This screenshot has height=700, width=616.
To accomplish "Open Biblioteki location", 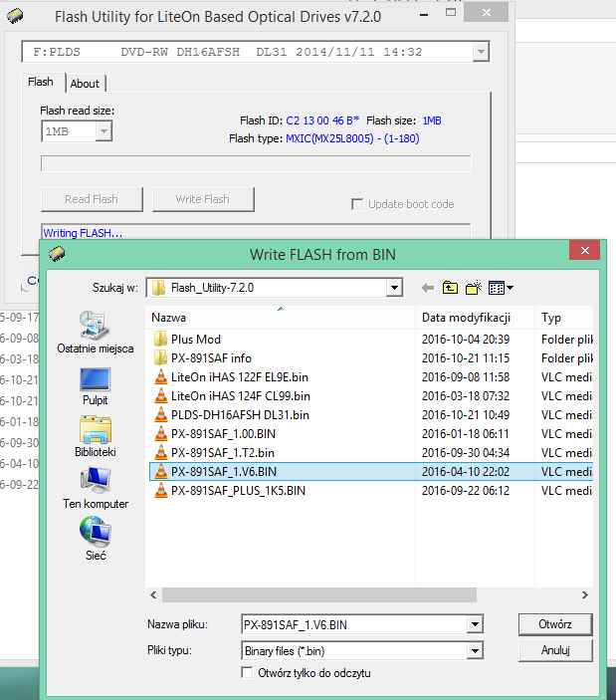I will (x=95, y=436).
